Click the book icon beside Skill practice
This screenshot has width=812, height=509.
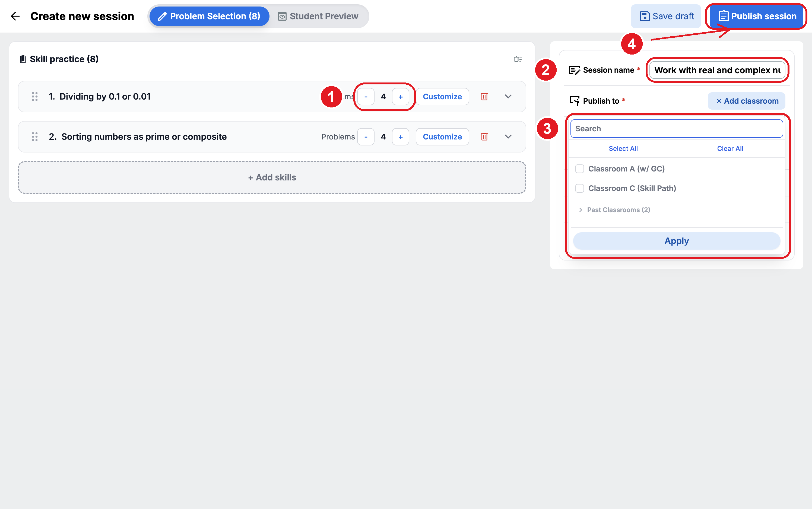point(23,59)
